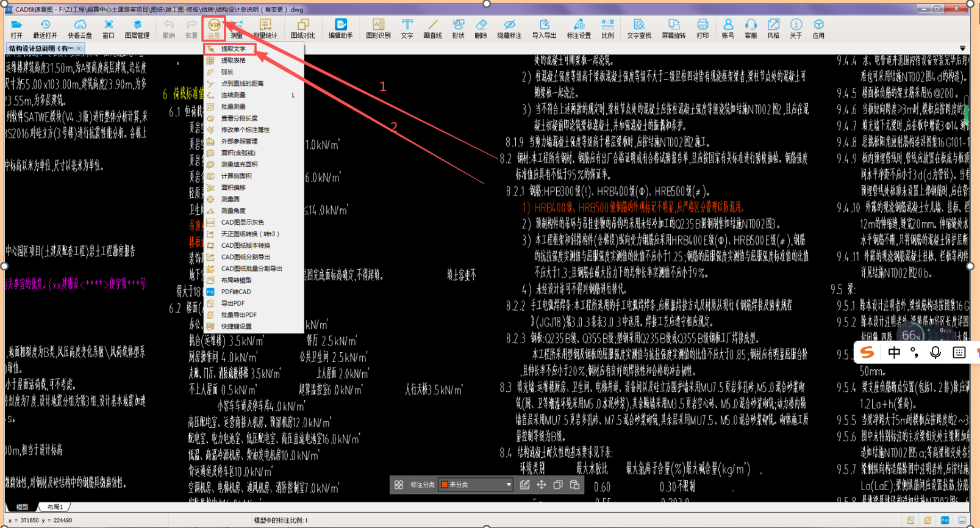The height and width of the screenshot is (528, 980).
Task: Select the 画直线 draw line tool
Action: [432, 28]
